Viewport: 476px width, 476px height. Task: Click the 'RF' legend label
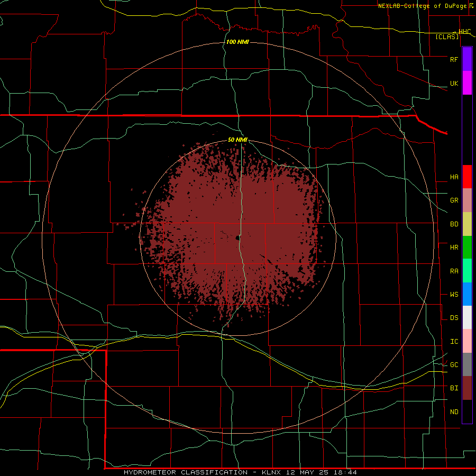pyautogui.click(x=454, y=59)
